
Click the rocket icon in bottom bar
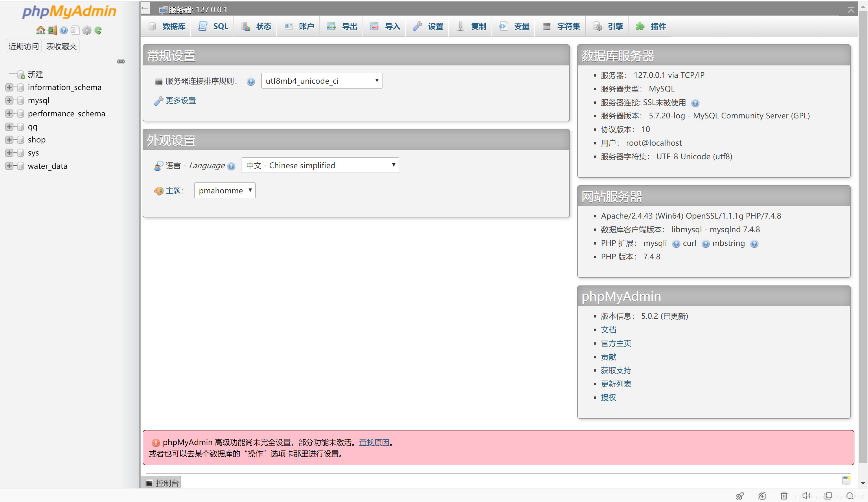pos(740,496)
